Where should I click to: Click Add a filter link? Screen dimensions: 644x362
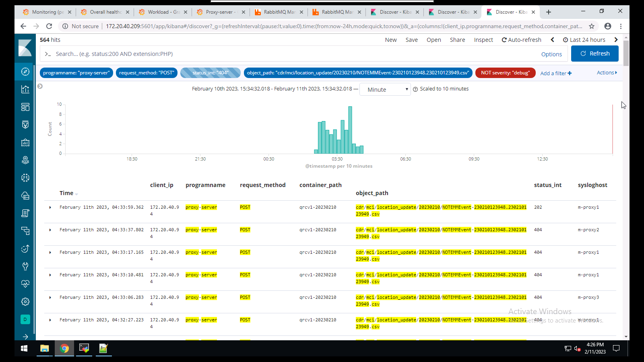point(555,73)
